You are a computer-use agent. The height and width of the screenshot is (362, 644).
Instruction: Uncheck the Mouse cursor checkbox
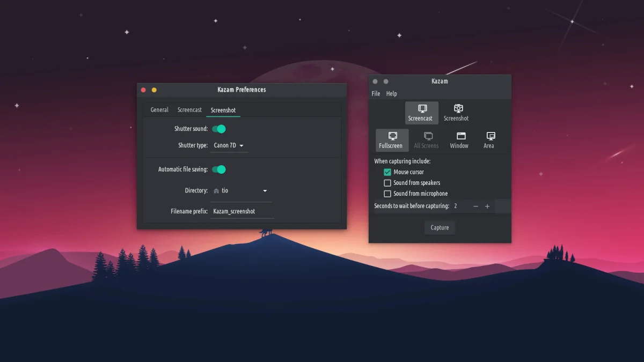[x=387, y=172]
